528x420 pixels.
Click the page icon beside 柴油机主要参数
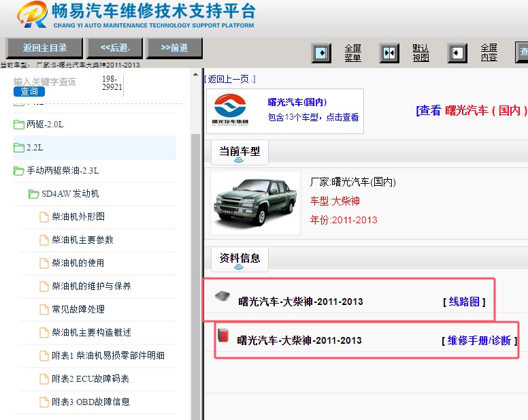pos(44,240)
